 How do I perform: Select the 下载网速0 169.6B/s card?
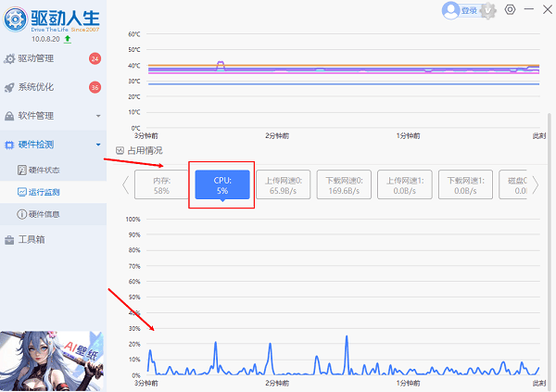click(x=344, y=184)
